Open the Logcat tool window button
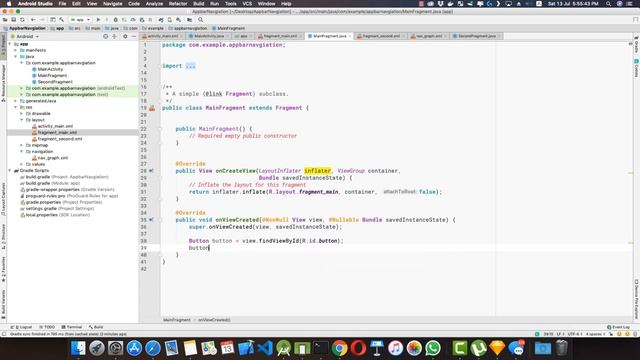The width and height of the screenshot is (640, 360). [21, 327]
